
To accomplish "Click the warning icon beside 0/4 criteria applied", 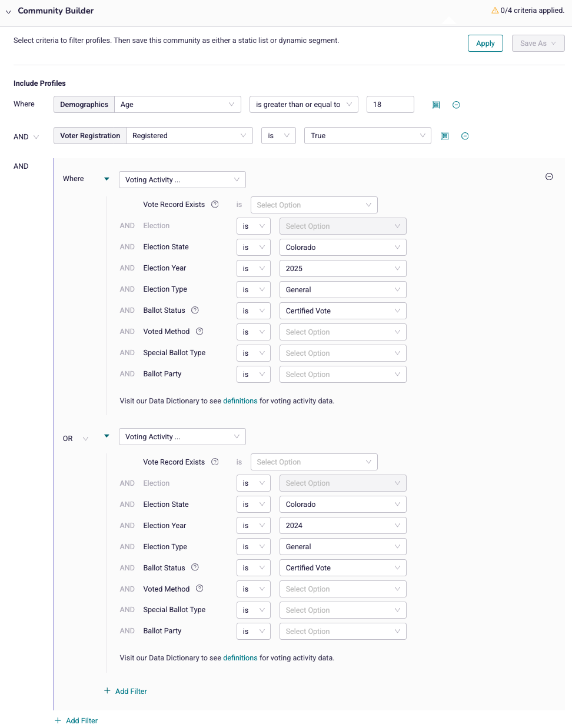I will click(495, 11).
